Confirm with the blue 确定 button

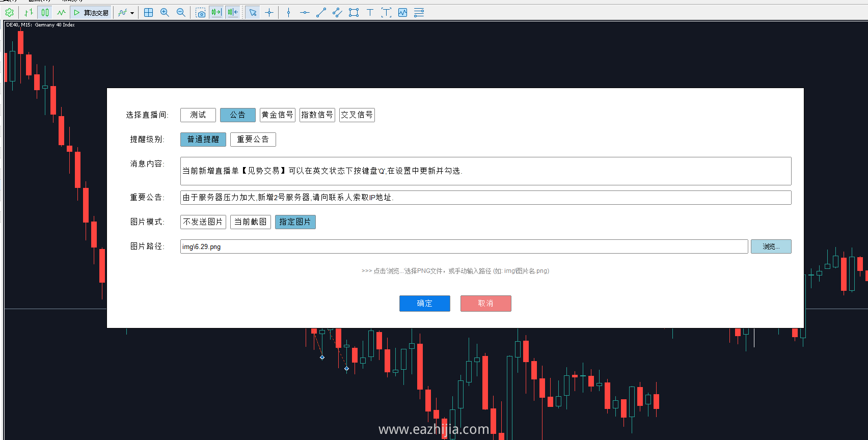[425, 304]
